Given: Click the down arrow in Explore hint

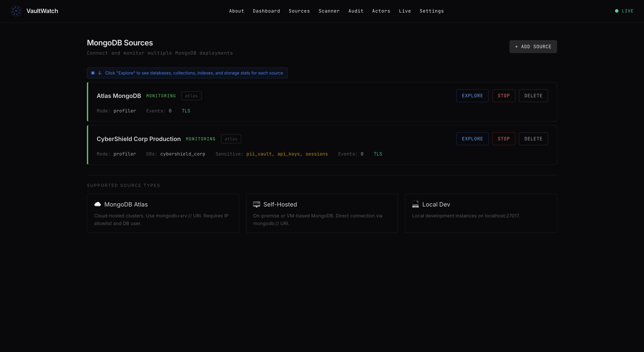Looking at the screenshot, I should (100, 73).
